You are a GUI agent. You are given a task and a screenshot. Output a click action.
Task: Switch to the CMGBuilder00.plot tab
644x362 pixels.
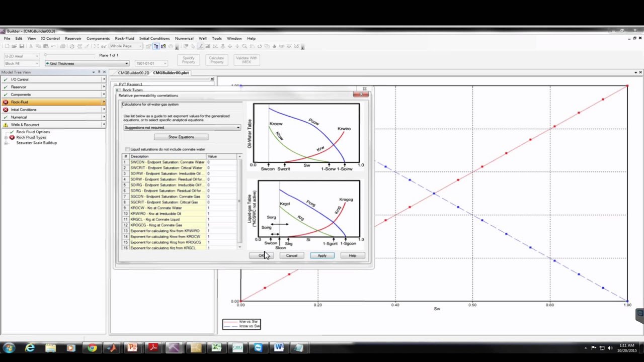[x=171, y=73]
